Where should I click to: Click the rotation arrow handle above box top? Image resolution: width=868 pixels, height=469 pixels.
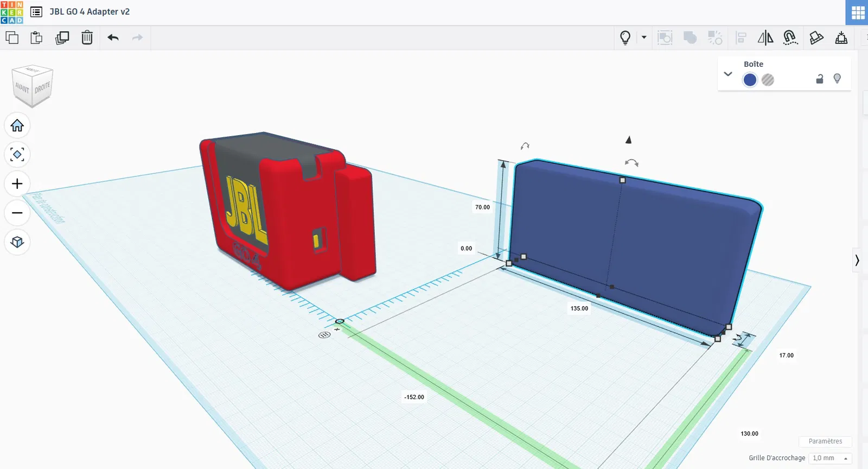[x=631, y=162]
